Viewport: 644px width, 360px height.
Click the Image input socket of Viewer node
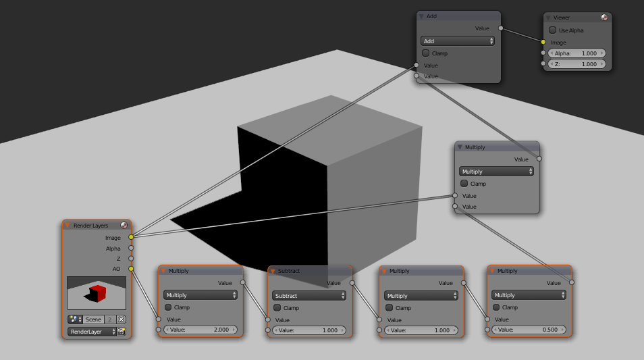tap(543, 42)
